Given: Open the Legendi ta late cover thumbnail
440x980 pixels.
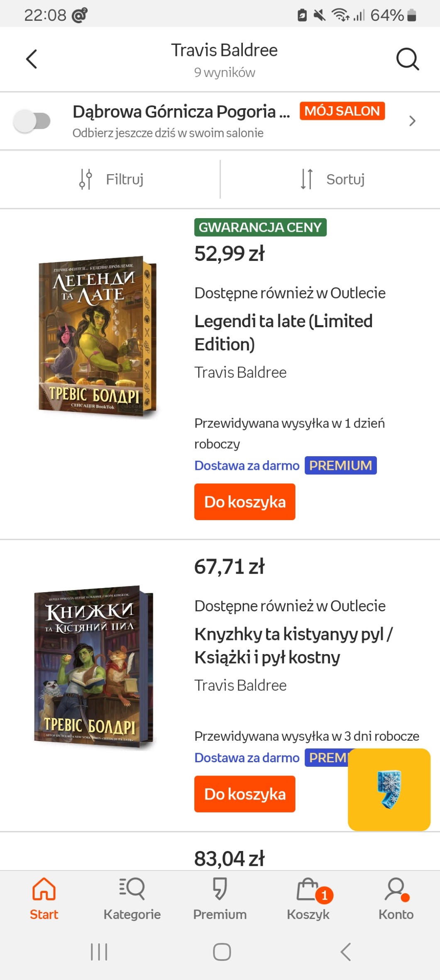Looking at the screenshot, I should [x=97, y=337].
